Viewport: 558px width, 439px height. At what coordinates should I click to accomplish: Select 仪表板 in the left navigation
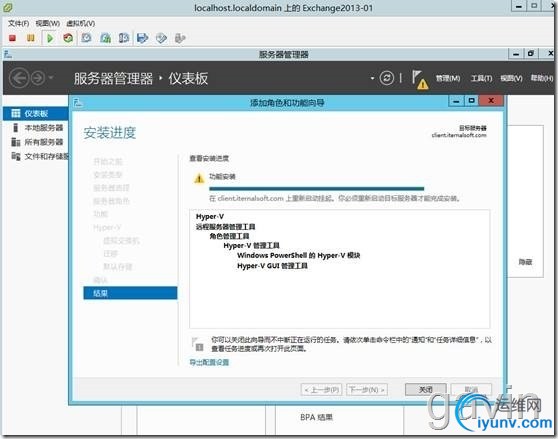pos(36,113)
